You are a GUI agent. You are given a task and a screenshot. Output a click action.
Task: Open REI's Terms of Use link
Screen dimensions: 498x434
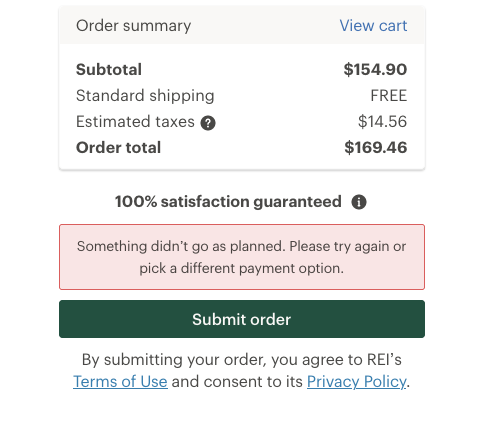pos(120,382)
